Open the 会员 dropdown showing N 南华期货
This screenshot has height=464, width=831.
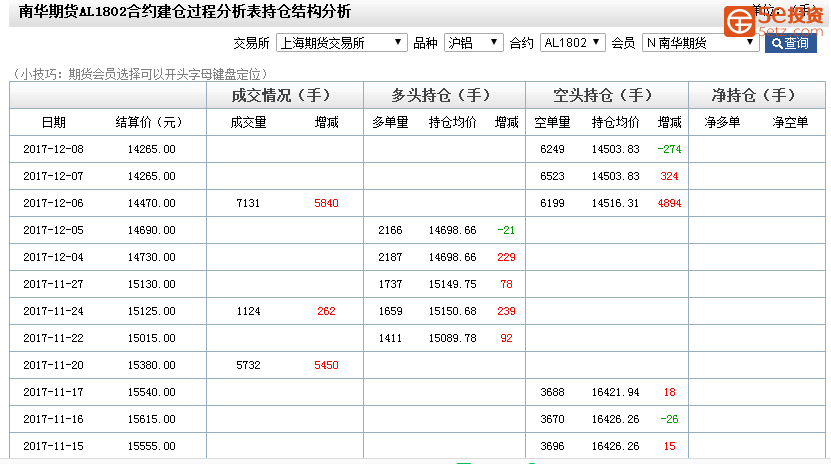[x=701, y=43]
